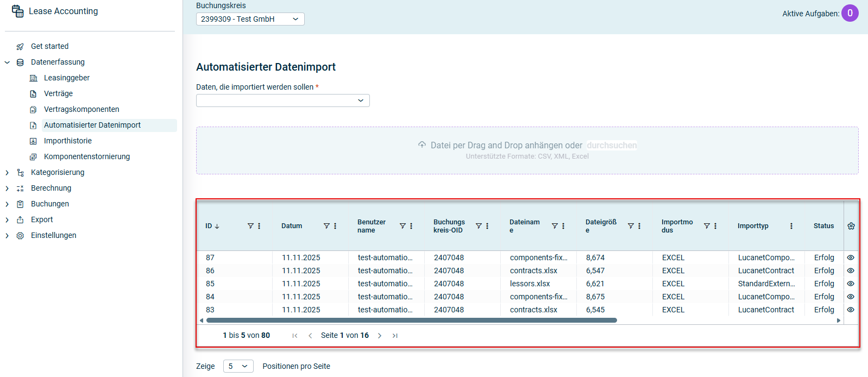Open the filter for the Benutzername column
Screen dimensions: 868x377
(x=402, y=226)
